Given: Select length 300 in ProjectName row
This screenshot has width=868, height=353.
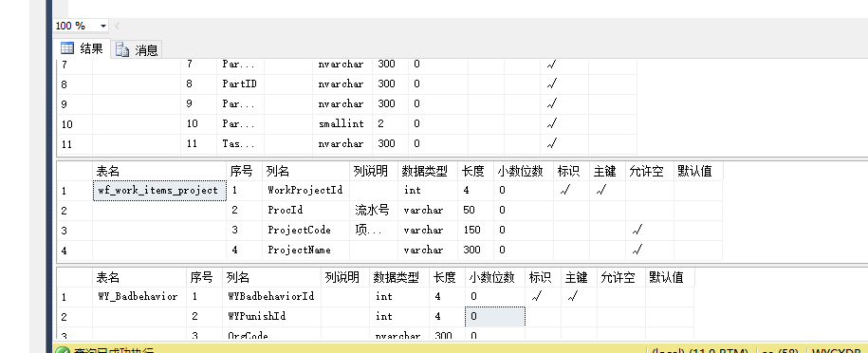Looking at the screenshot, I should (x=476, y=250).
